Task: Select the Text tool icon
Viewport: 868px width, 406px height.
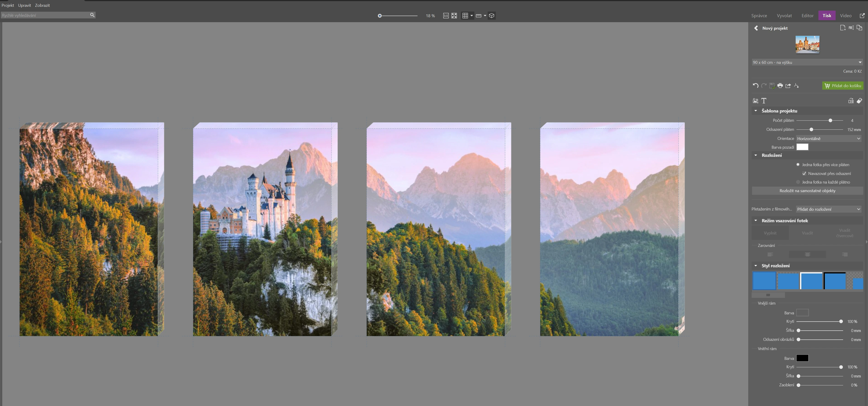Action: pos(764,101)
